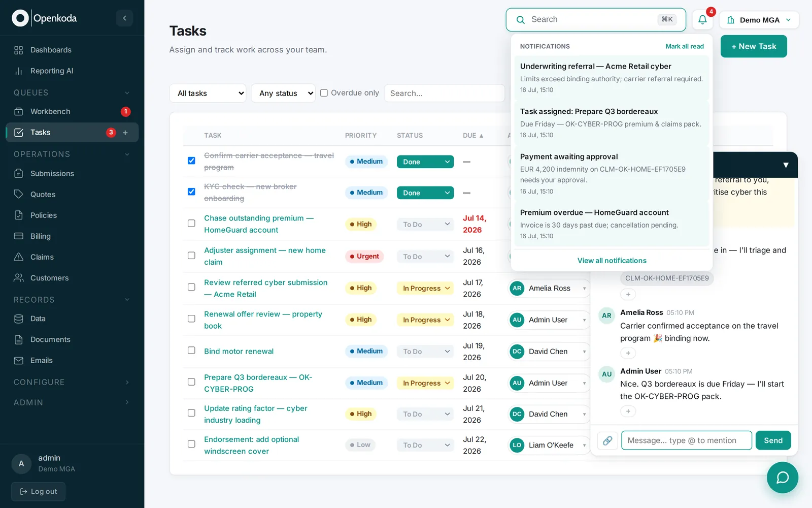Collapse the sidebar with the chevron button

[124, 18]
